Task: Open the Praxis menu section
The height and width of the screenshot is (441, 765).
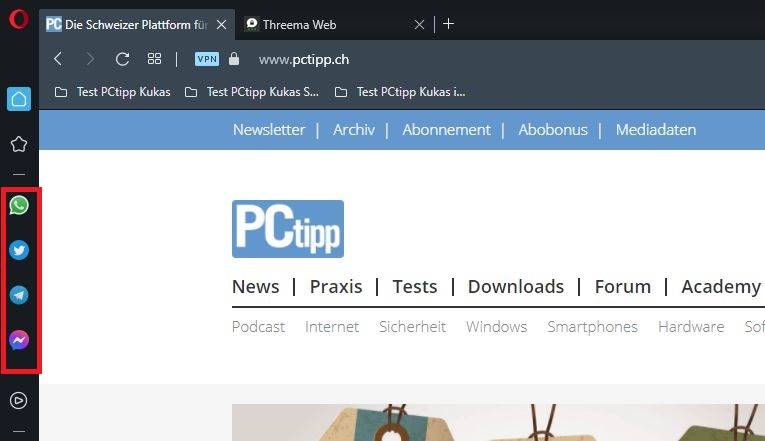Action: point(336,286)
